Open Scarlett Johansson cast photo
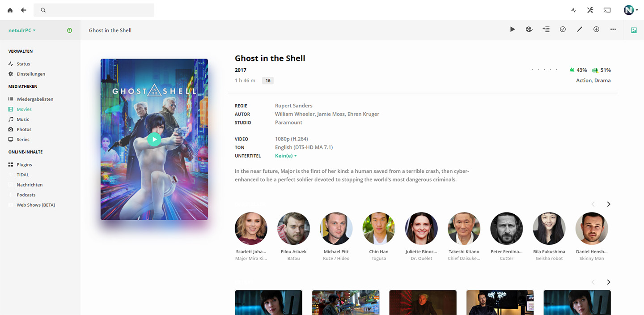The image size is (644, 315). [251, 229]
